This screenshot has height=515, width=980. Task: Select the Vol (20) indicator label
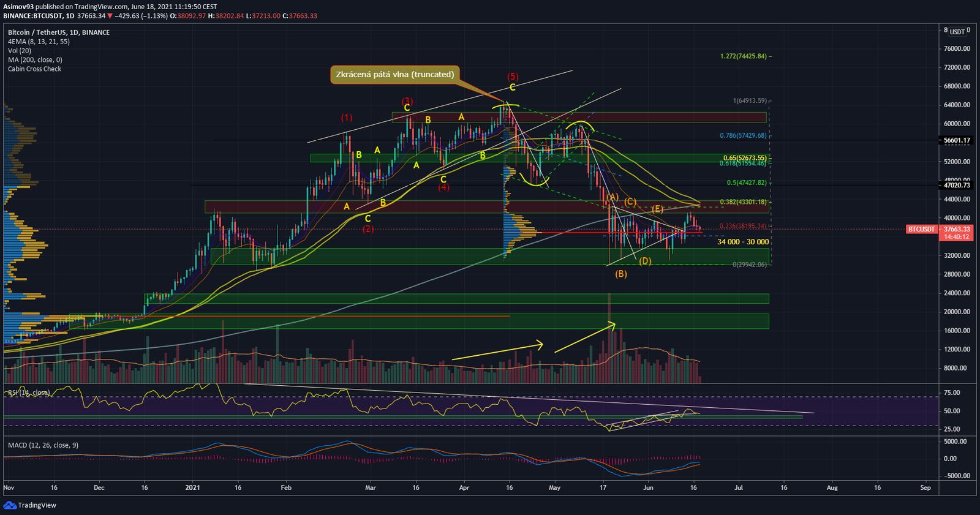point(20,51)
